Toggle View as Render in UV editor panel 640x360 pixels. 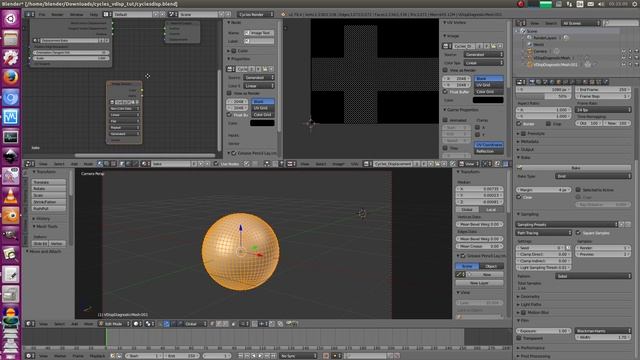pyautogui.click(x=445, y=70)
